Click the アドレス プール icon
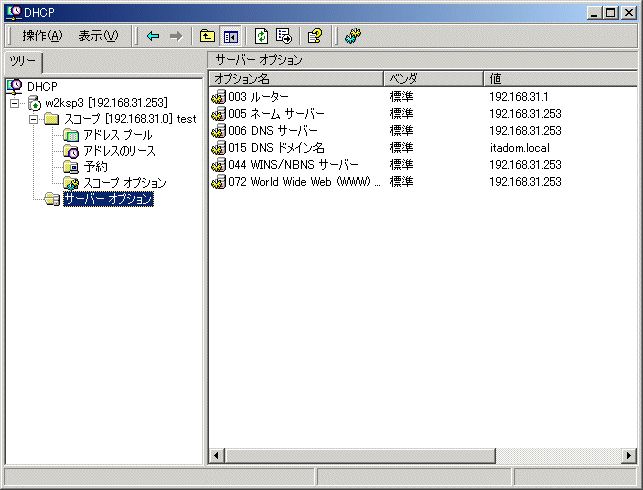This screenshot has width=643, height=490. pos(71,135)
